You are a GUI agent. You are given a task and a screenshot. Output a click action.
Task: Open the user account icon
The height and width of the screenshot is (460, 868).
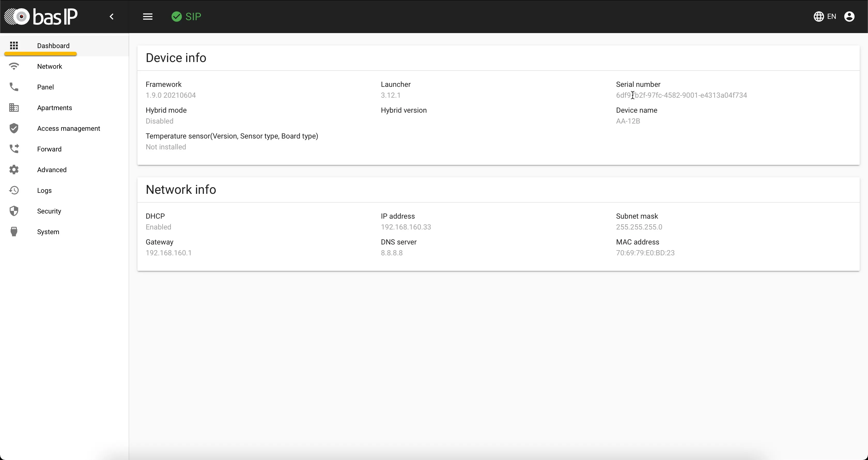pos(849,17)
